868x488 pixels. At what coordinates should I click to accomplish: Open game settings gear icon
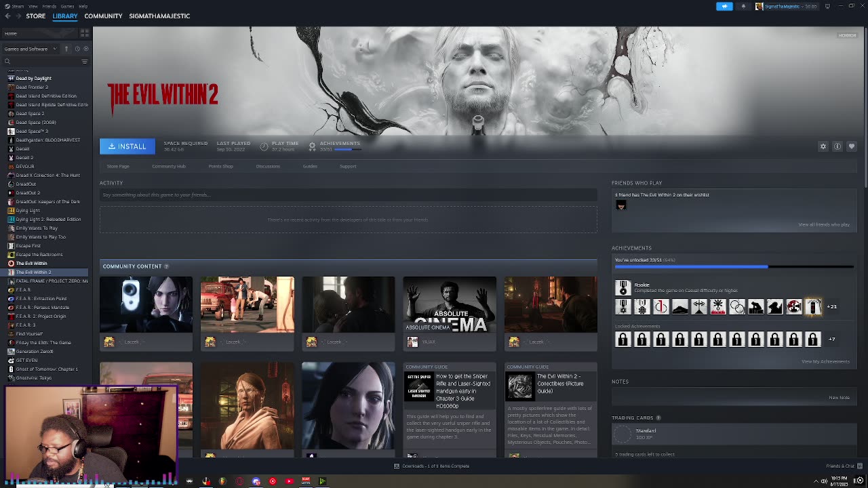coord(823,146)
